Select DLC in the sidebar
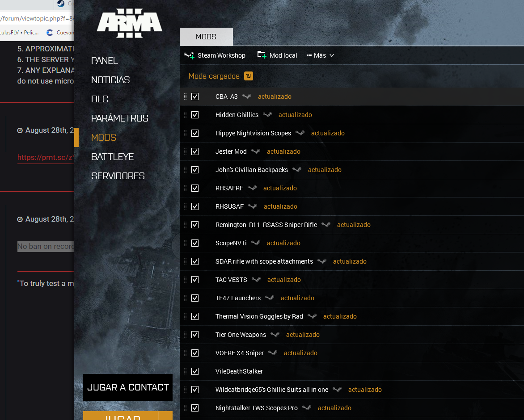Screen dimensions: 524x420 click(x=100, y=99)
